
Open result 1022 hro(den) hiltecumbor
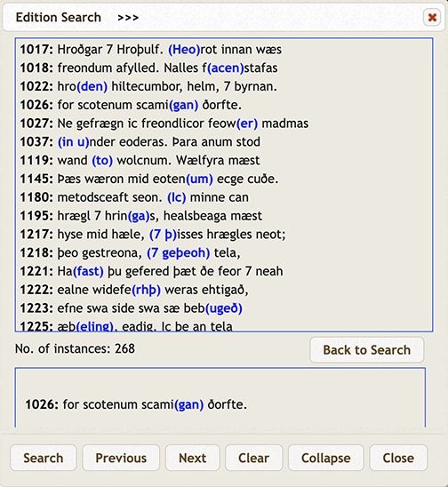[148, 86]
